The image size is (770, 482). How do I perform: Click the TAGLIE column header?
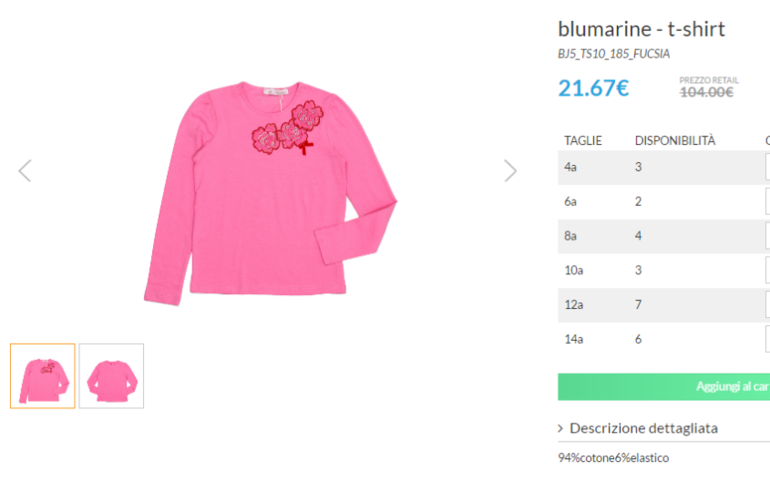(583, 140)
